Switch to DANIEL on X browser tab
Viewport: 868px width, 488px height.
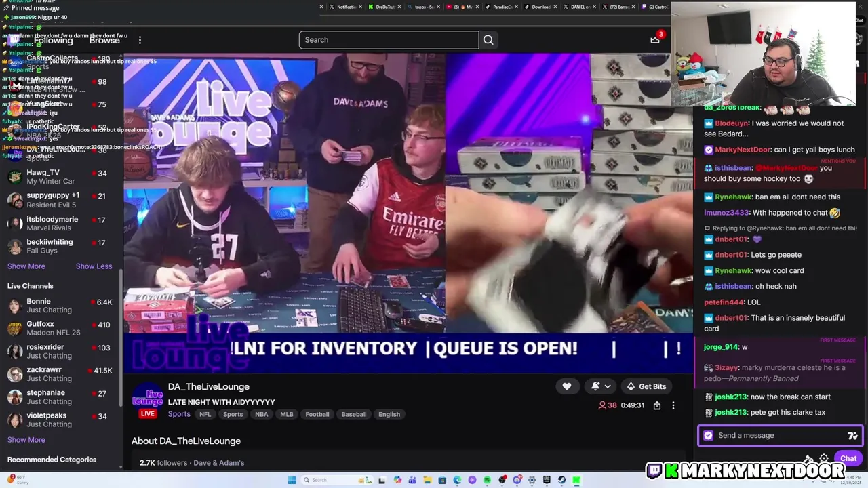[580, 7]
